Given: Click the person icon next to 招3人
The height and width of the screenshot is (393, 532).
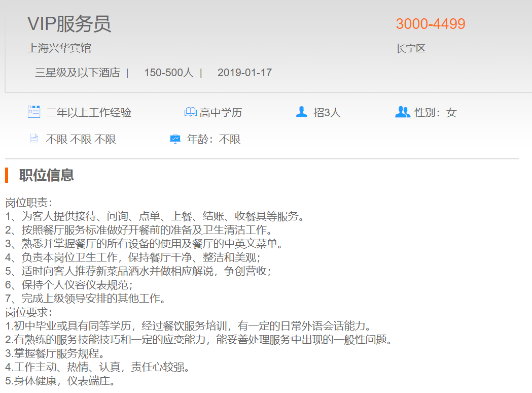Looking at the screenshot, I should 302,112.
